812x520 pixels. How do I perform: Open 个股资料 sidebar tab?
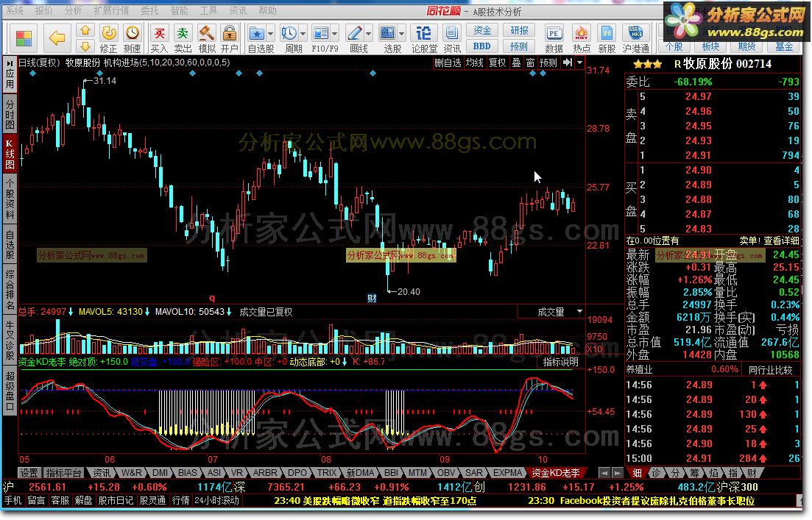(x=10, y=199)
